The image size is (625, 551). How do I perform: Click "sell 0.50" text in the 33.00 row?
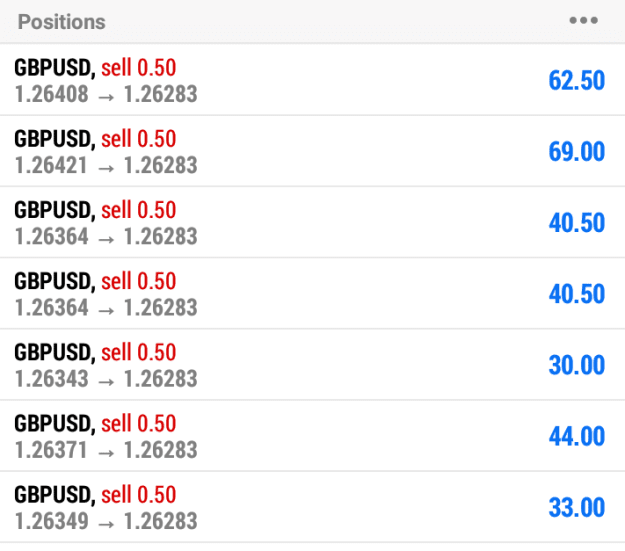[x=138, y=495]
